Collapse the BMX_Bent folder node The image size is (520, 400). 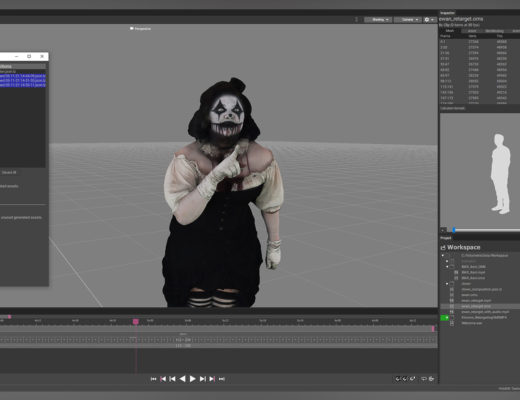pyautogui.click(x=447, y=267)
